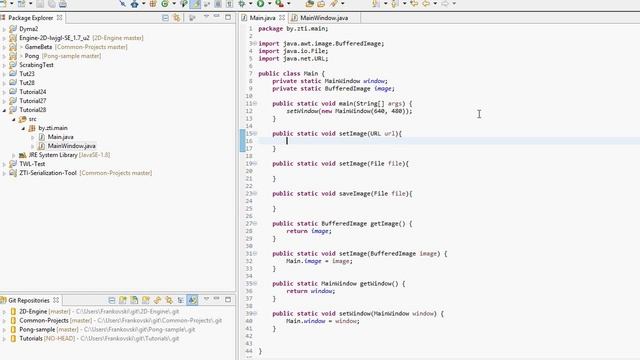This screenshot has width=640, height=360.
Task: Click the Open Type toolbar icon
Action: coord(309,4)
